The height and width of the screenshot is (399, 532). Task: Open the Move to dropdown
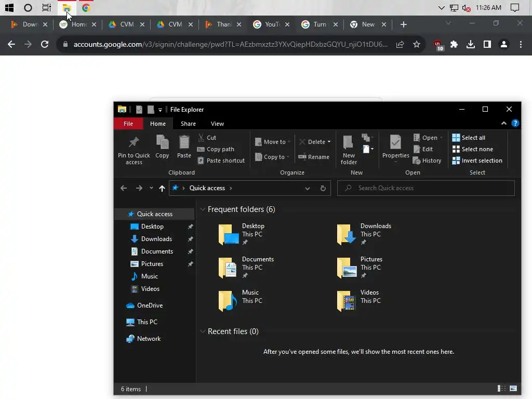tap(273, 142)
